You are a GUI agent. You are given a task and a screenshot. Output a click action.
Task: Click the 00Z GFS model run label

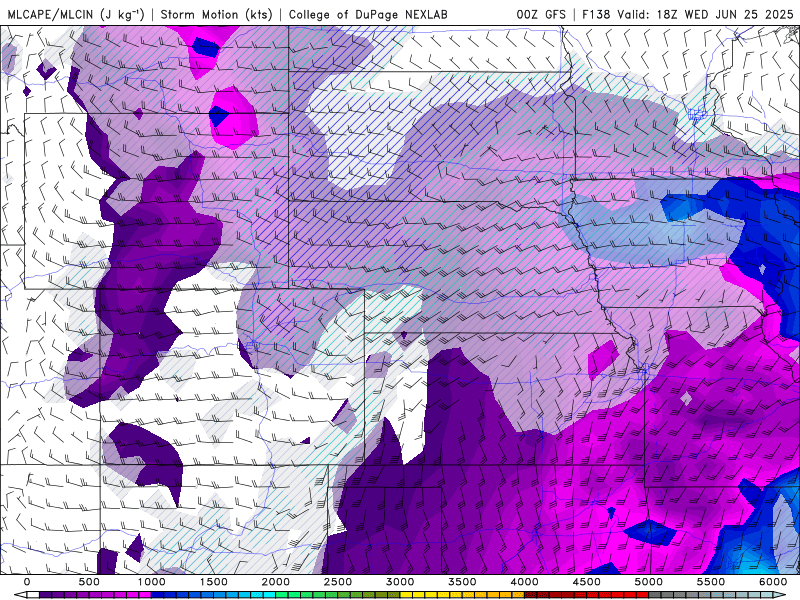coord(541,14)
